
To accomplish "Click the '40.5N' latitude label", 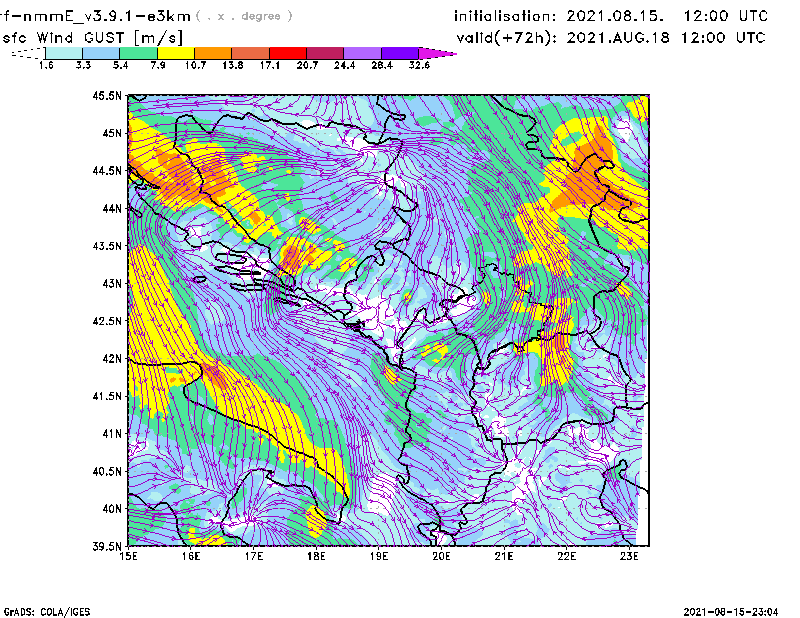I will 107,472.
